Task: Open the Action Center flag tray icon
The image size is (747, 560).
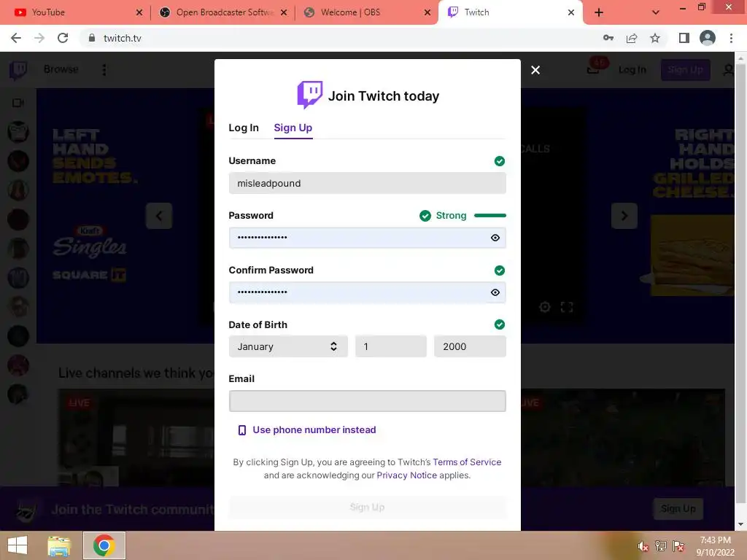Action: (678, 545)
